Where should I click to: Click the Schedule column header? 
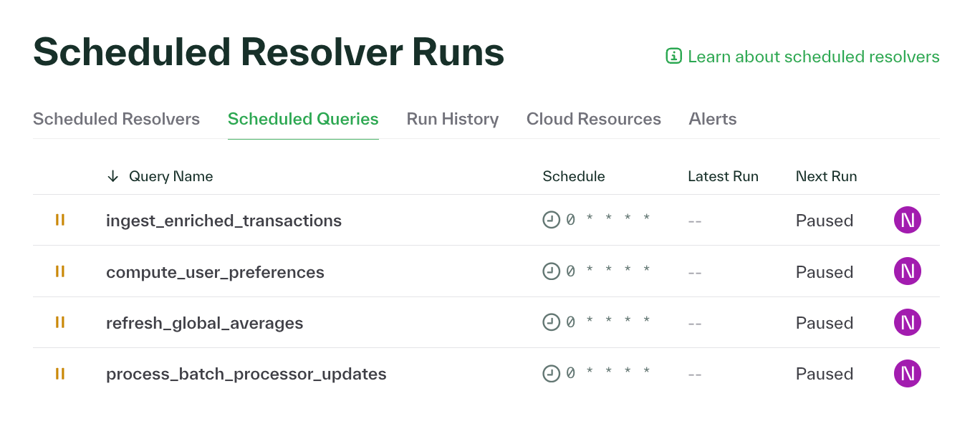point(573,175)
